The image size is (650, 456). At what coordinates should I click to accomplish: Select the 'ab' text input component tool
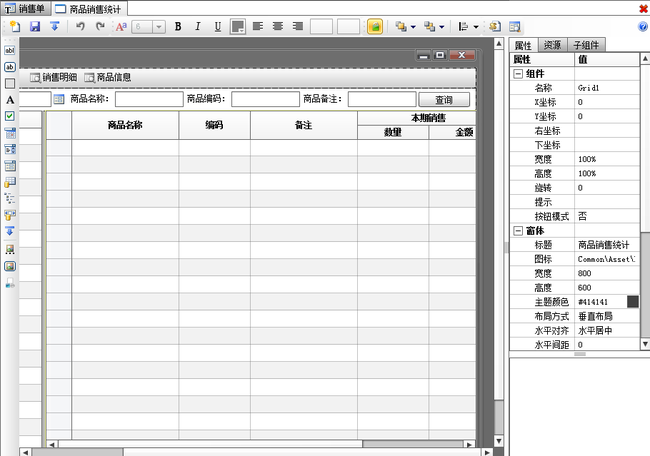coord(10,67)
